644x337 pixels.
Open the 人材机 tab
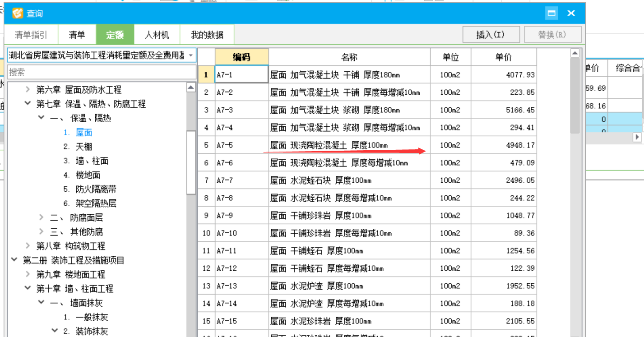point(157,35)
